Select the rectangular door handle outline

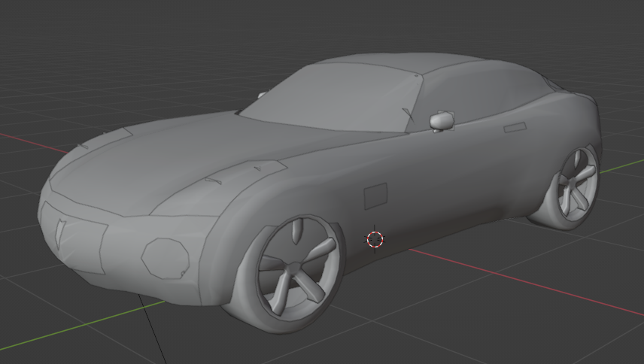[x=515, y=127]
